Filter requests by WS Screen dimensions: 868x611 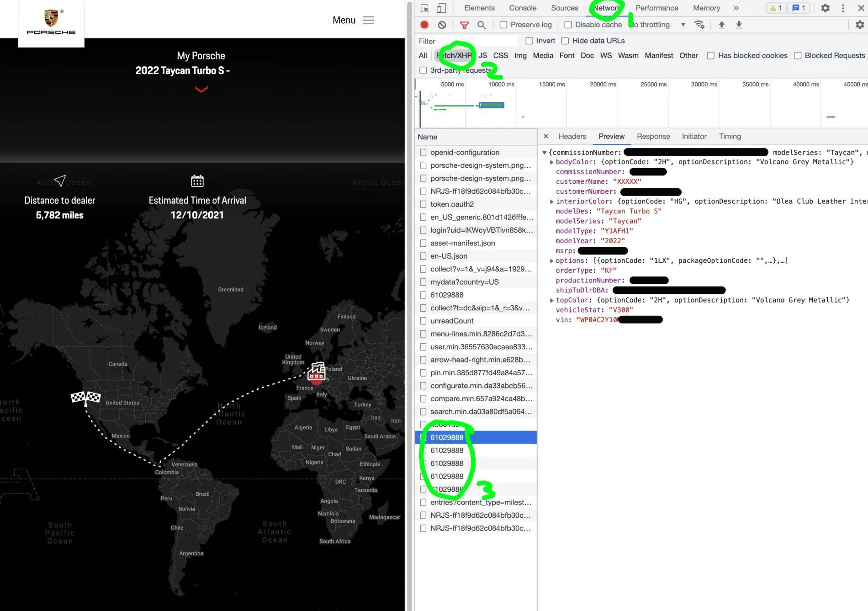606,55
